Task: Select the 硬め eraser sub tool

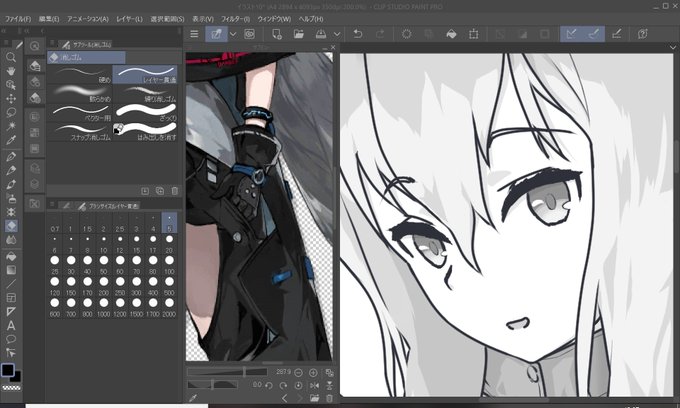Action: [x=80, y=74]
